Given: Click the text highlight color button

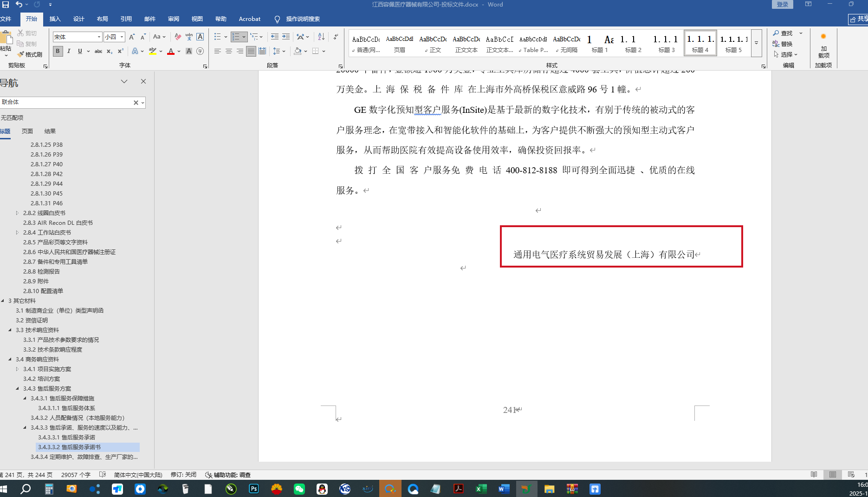Looking at the screenshot, I should (x=152, y=51).
